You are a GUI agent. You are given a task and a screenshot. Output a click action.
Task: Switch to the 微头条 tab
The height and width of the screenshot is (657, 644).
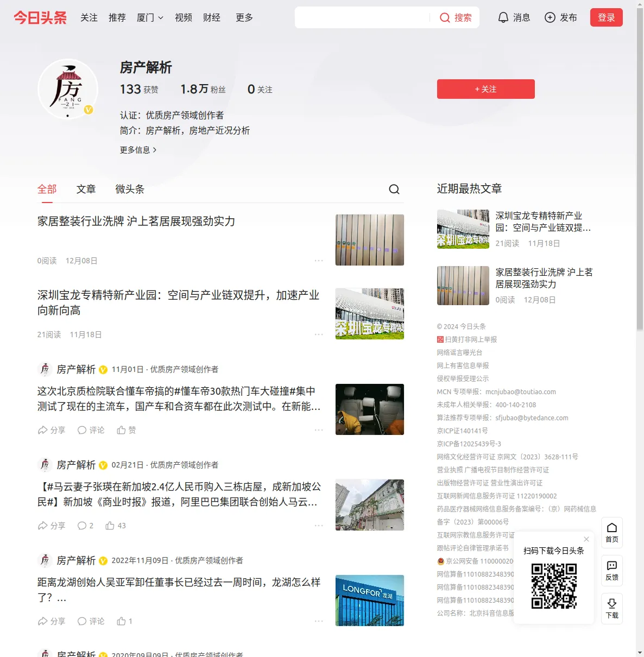click(x=130, y=189)
